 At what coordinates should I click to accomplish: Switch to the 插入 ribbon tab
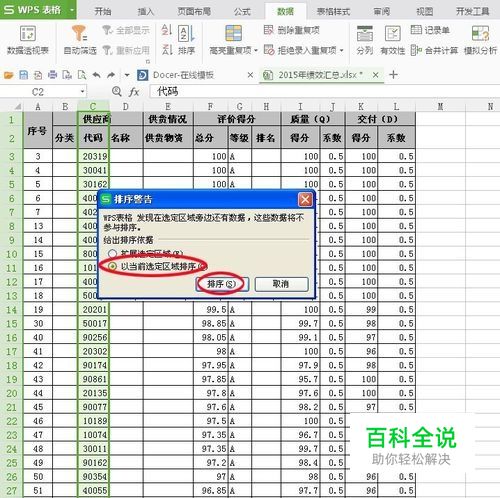click(146, 12)
